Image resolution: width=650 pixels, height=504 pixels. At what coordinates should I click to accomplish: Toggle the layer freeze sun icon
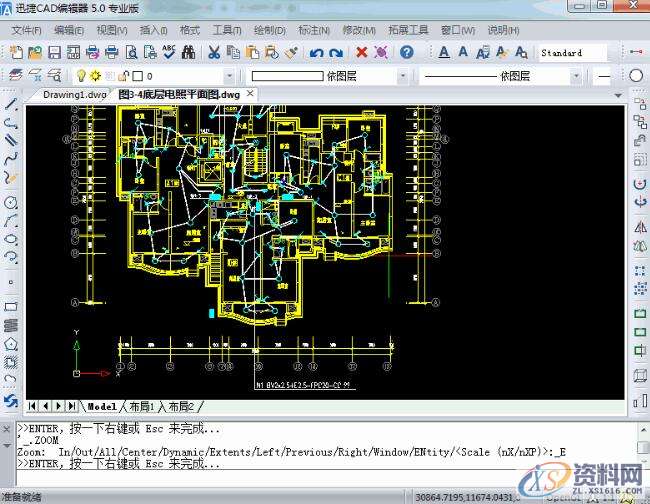[95, 76]
